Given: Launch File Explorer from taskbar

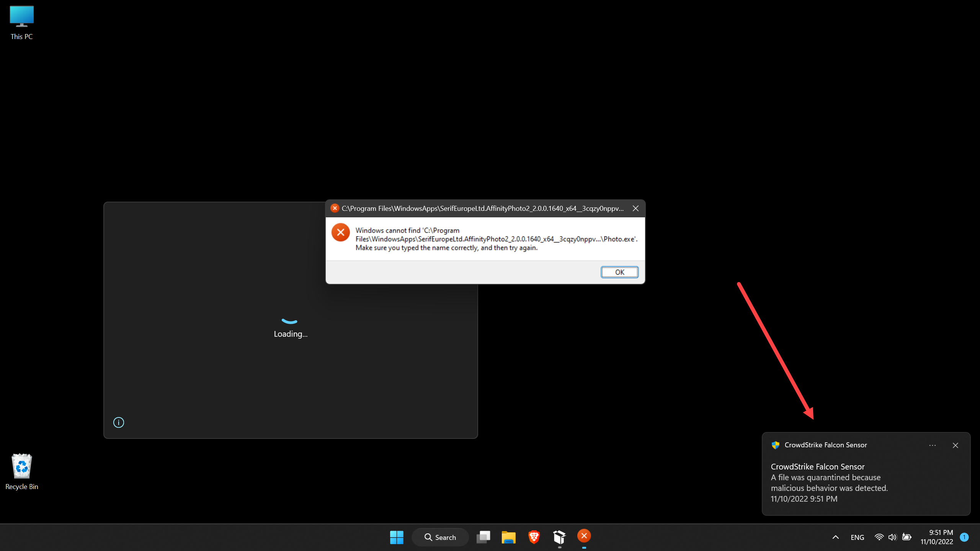Looking at the screenshot, I should click(x=508, y=537).
